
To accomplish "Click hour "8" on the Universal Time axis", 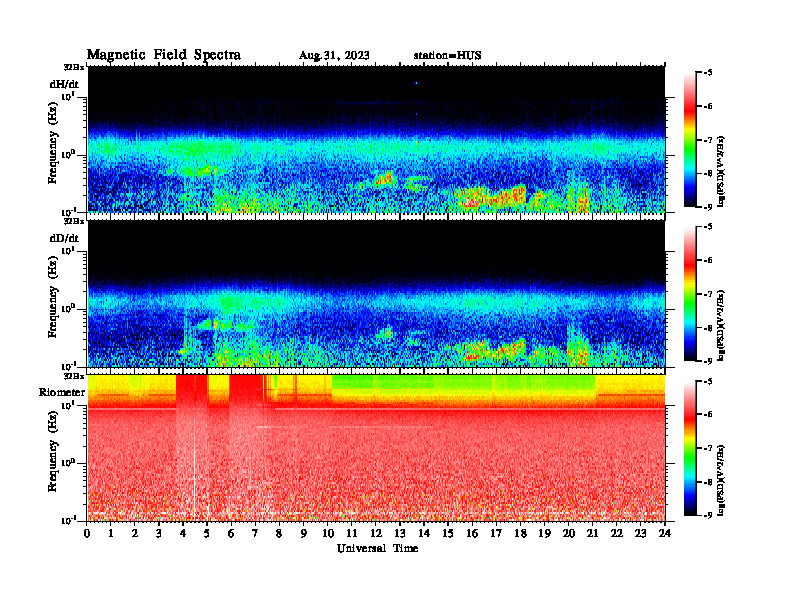I will [279, 533].
